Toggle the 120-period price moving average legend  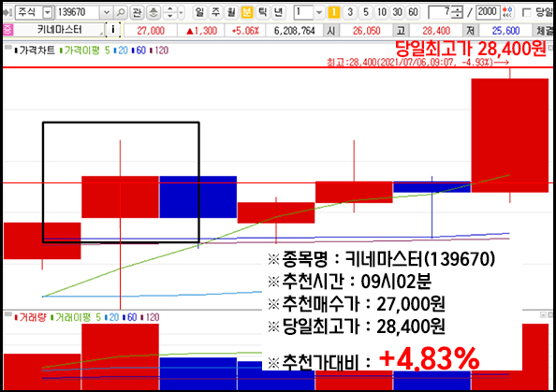[x=161, y=51]
